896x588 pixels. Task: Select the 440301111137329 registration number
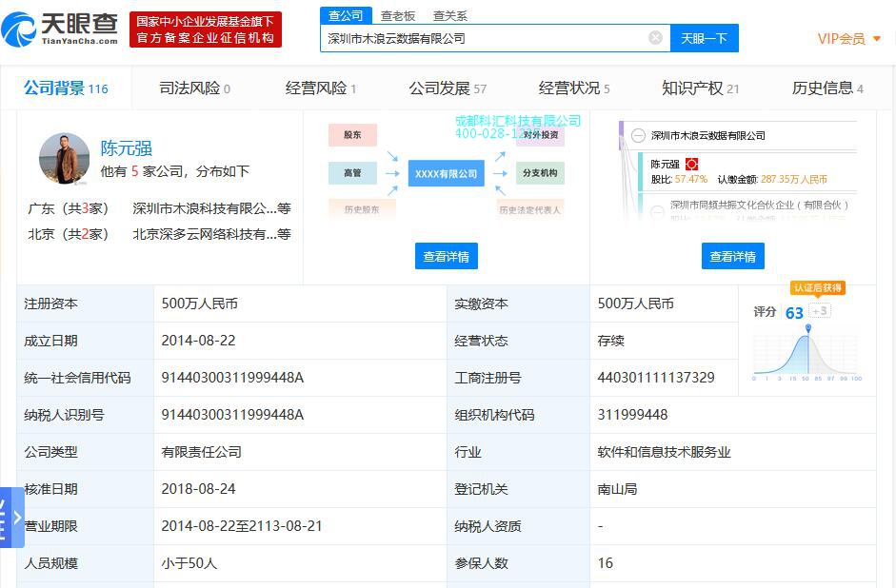tap(656, 378)
